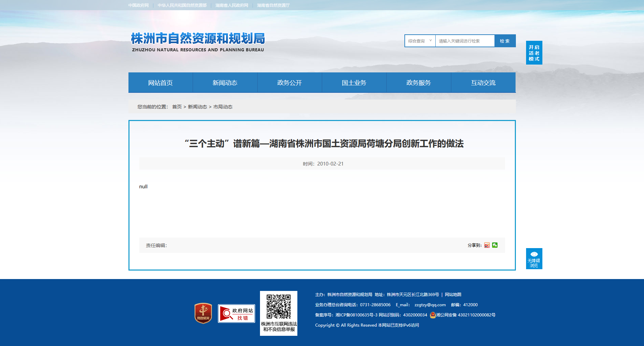Open the 互动交流 menu item
This screenshot has width=644, height=346.
coord(483,83)
